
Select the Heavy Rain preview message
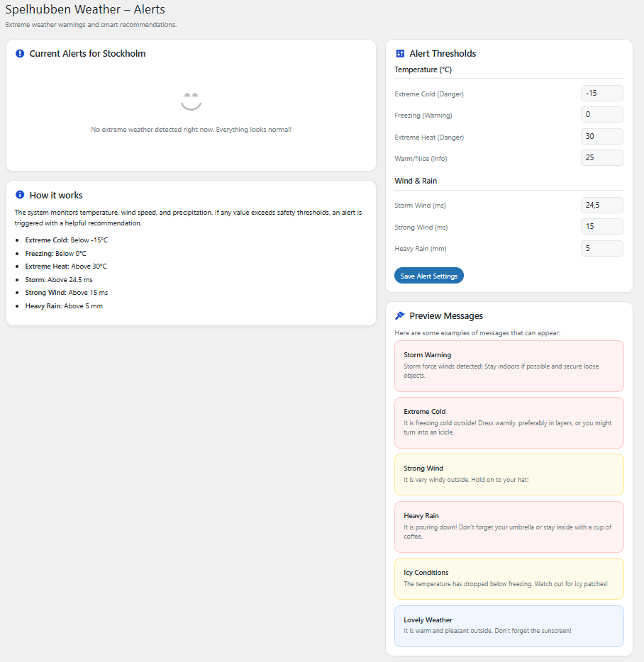[509, 526]
